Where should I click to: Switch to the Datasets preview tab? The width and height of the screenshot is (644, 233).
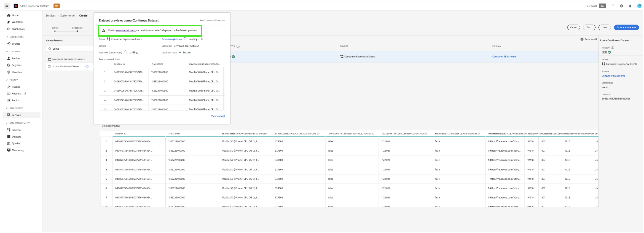111,126
